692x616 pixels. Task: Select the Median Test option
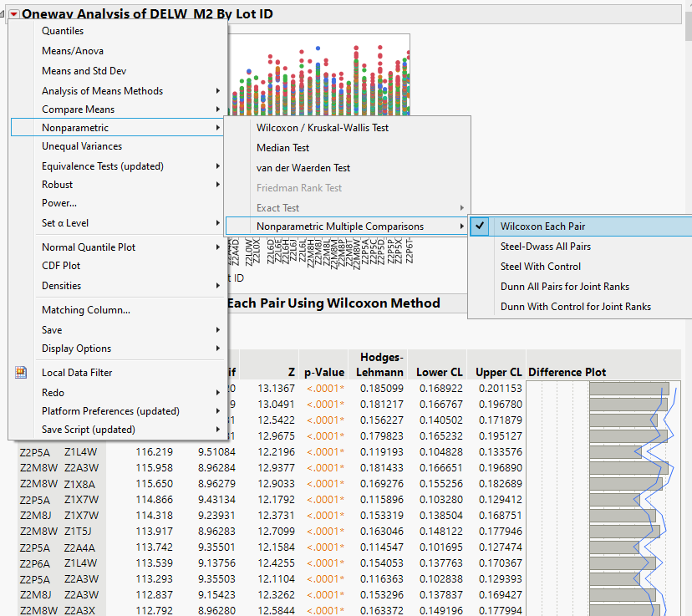(284, 146)
